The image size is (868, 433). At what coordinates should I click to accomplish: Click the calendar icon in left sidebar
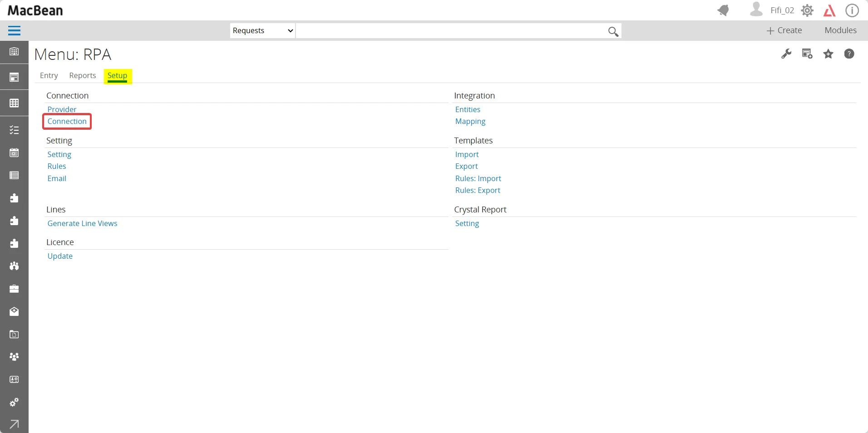point(14,153)
